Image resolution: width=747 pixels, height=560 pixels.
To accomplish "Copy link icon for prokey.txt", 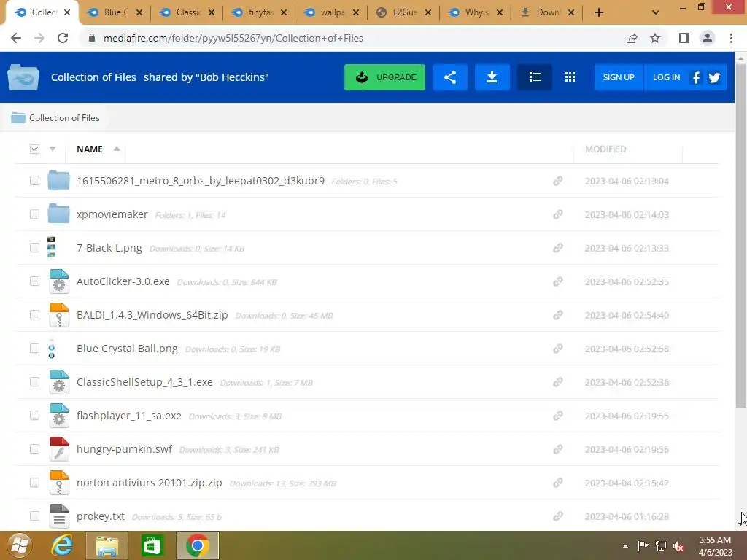I will (x=558, y=516).
